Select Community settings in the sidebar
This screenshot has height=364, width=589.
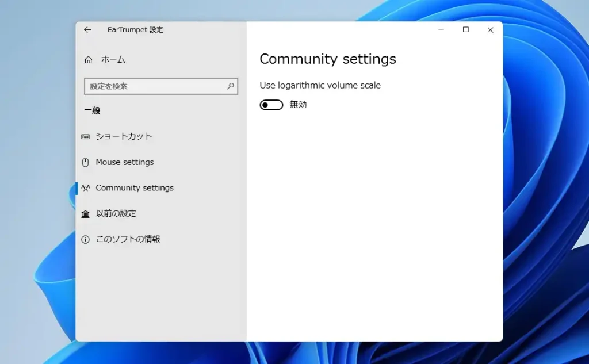pyautogui.click(x=135, y=187)
